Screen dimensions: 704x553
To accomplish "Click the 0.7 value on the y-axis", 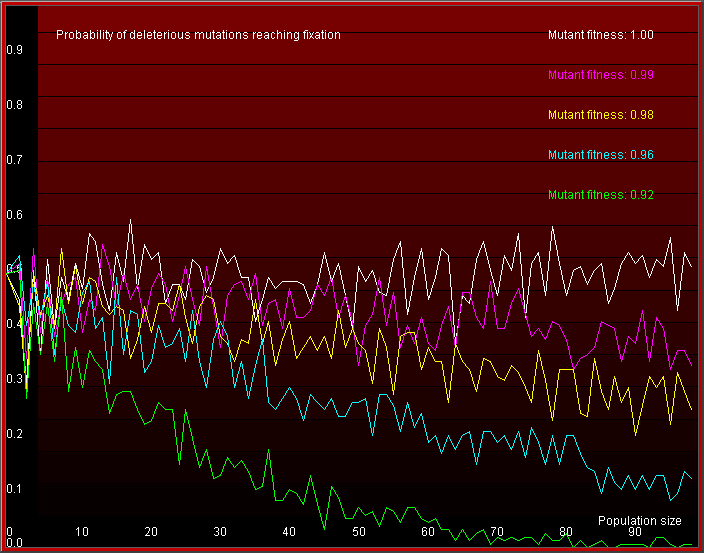I will 15,160.
